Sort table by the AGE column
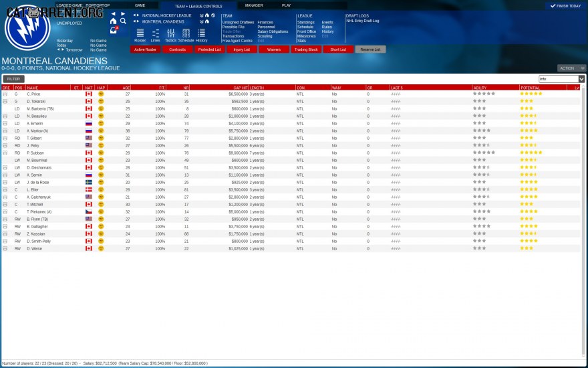The image size is (588, 368). [x=119, y=88]
